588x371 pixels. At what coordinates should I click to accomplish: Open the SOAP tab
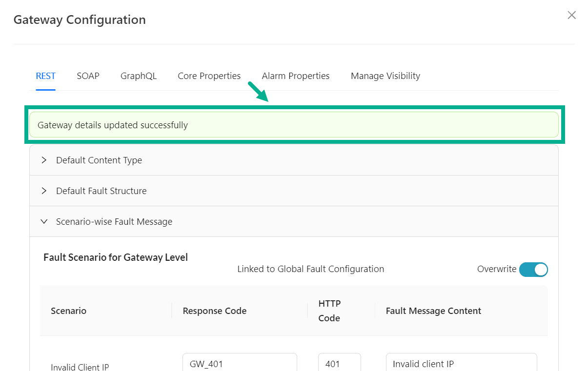88,76
